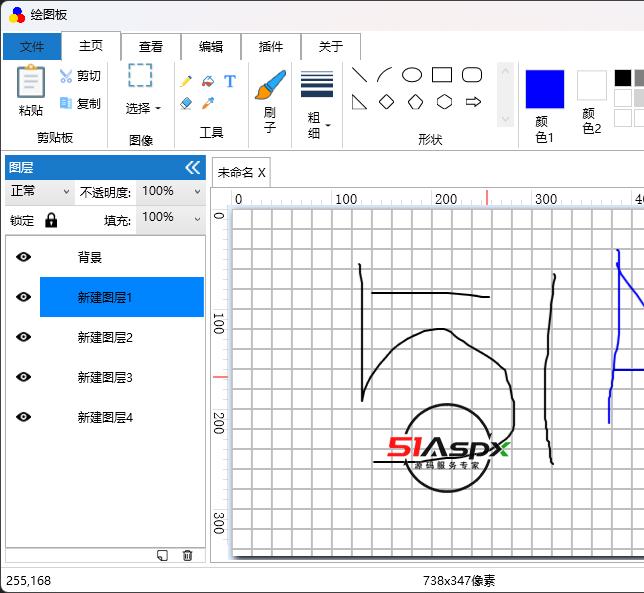
Task: Click the new layer icon
Action: click(x=162, y=555)
